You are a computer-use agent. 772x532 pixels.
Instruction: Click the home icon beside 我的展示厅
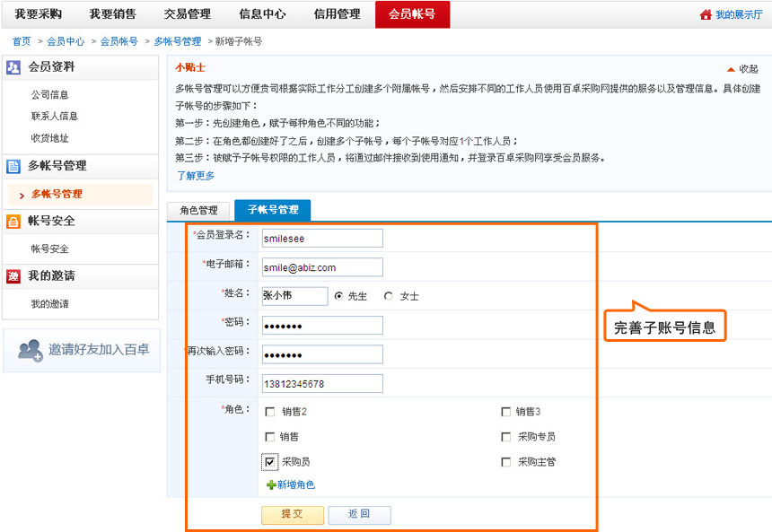(706, 15)
